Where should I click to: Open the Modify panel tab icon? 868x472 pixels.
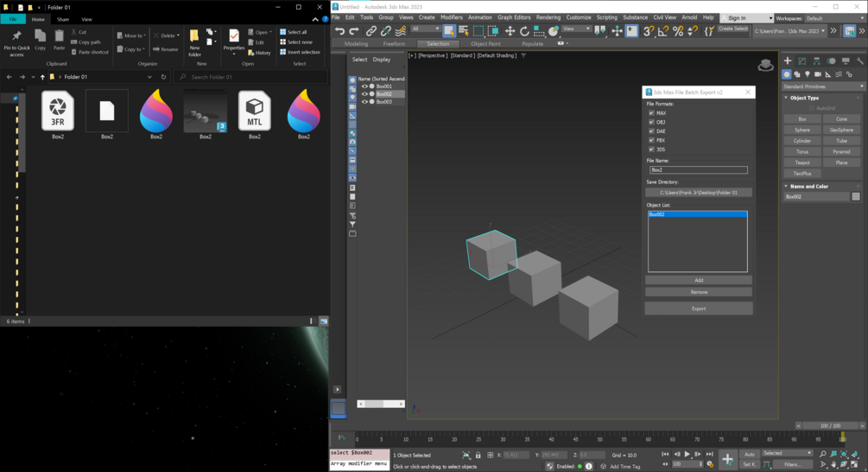coord(802,61)
